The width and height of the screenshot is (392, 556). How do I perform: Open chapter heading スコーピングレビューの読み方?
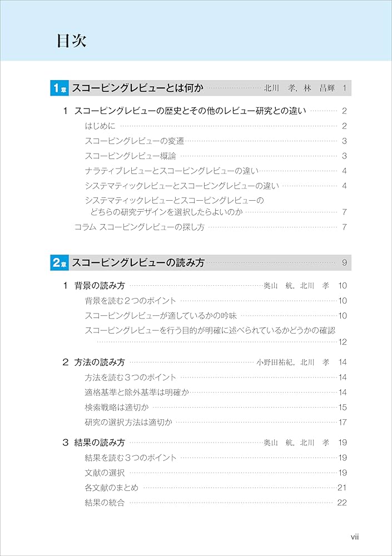(x=138, y=263)
